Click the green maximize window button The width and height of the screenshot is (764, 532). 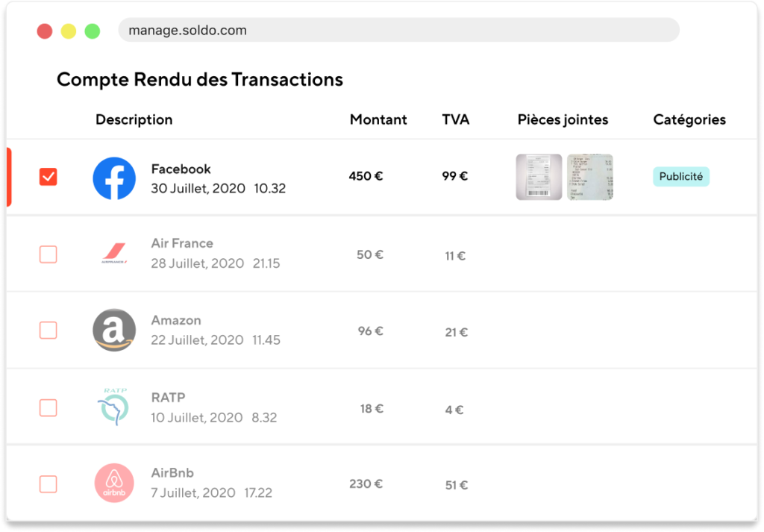click(x=93, y=31)
